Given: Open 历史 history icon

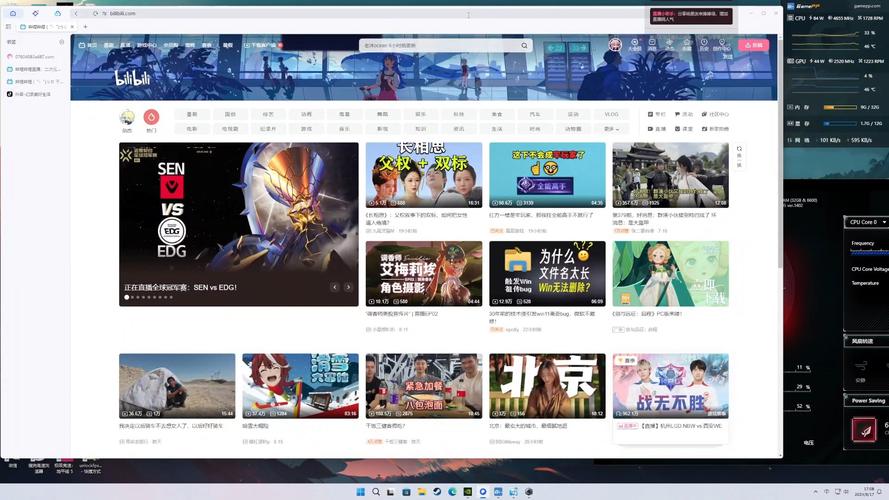Looking at the screenshot, I should [x=704, y=45].
